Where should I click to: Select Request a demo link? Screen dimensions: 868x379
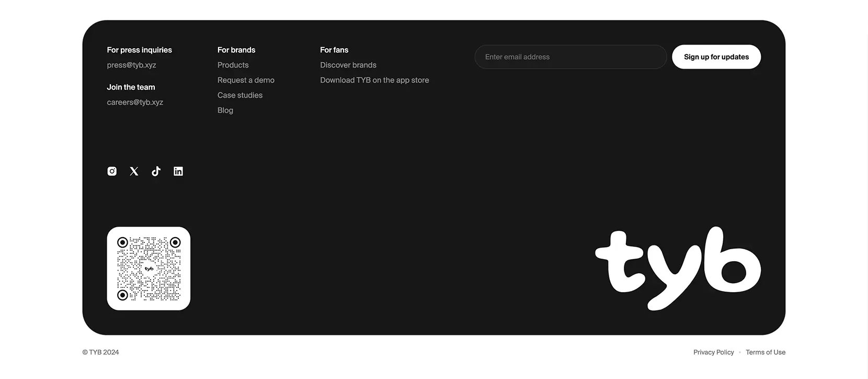click(246, 80)
